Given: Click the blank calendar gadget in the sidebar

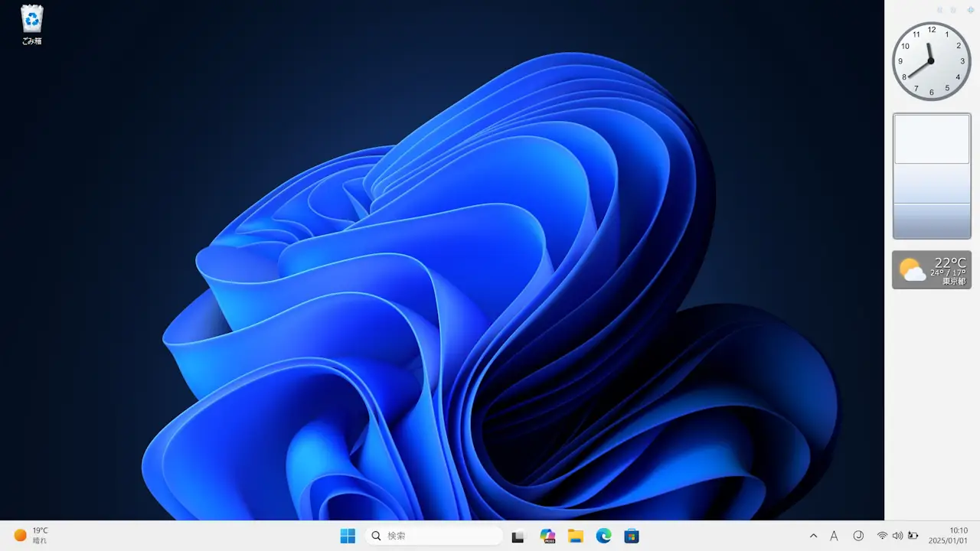Looking at the screenshot, I should 932,176.
